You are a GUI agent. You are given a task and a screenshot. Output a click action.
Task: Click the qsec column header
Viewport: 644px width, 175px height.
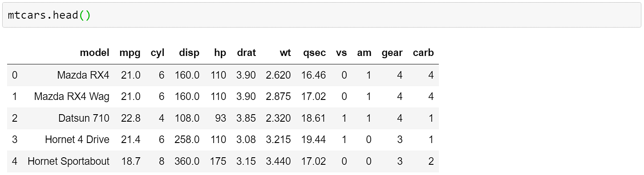point(314,53)
